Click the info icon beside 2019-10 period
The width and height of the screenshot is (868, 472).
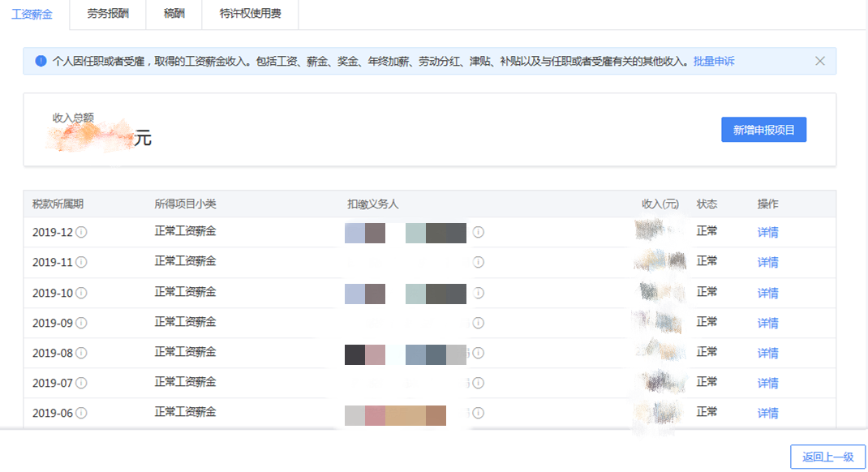79,292
